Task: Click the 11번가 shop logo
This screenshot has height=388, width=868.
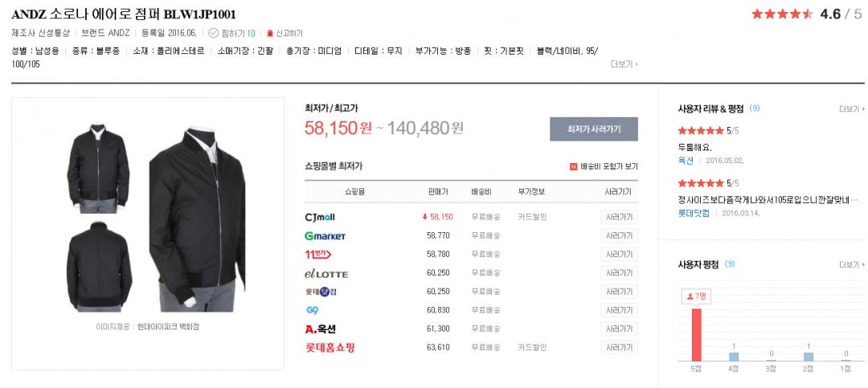Action: click(318, 254)
